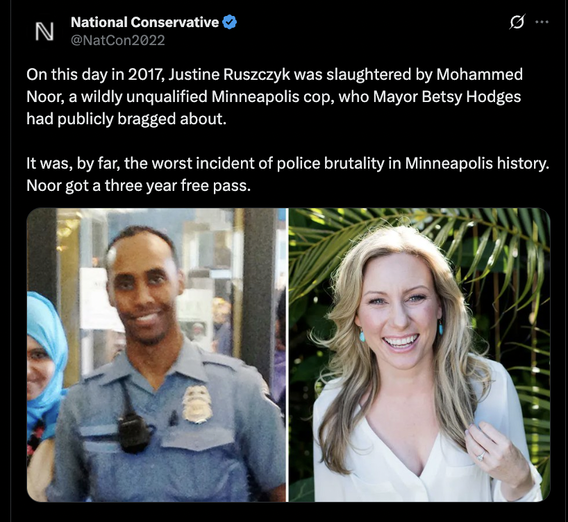This screenshot has height=522, width=568.
Task: Open the left photo of the officer
Action: point(156,355)
